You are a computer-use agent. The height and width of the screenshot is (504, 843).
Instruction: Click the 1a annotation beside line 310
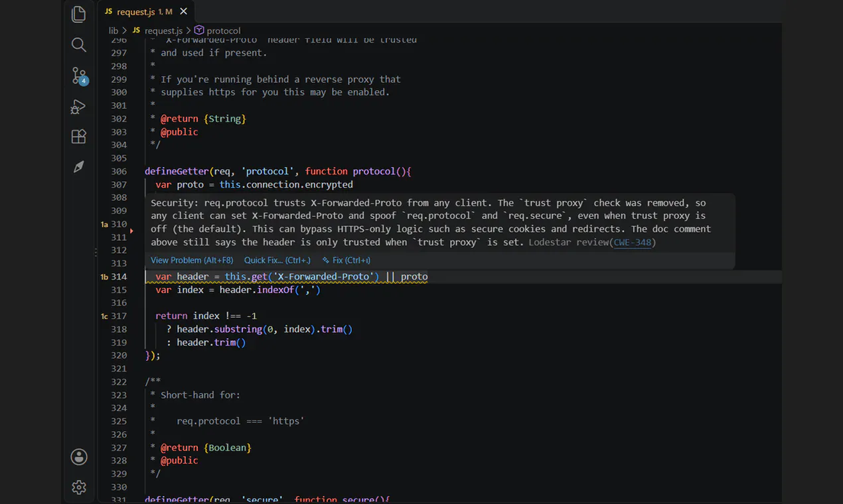(104, 224)
